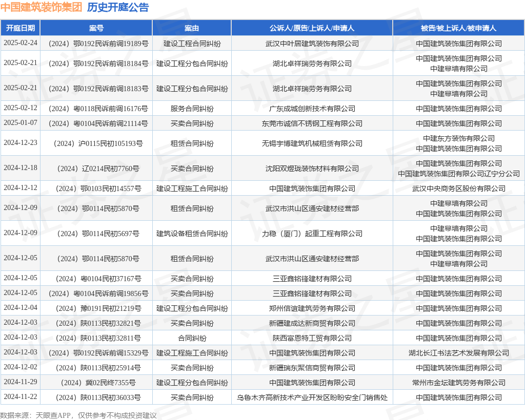Click date cell 2024-11-29
This screenshot has height=420, width=525.
pyautogui.click(x=21, y=382)
